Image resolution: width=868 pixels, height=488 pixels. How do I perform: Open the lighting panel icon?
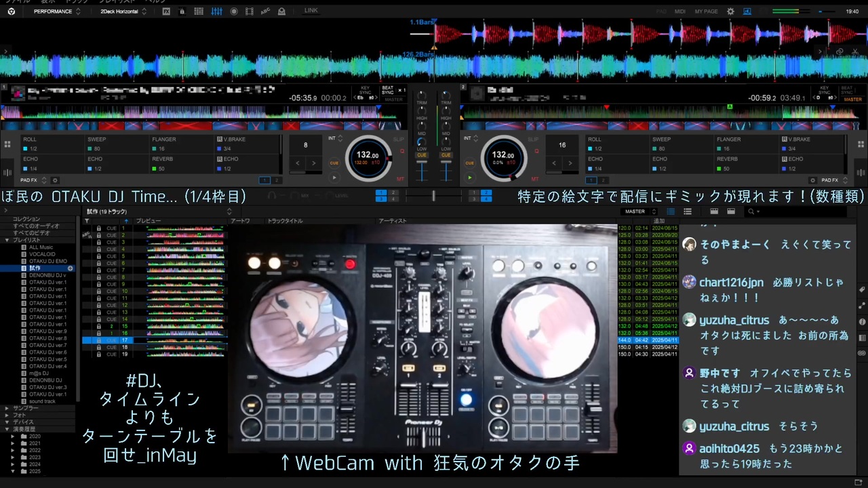click(x=282, y=12)
